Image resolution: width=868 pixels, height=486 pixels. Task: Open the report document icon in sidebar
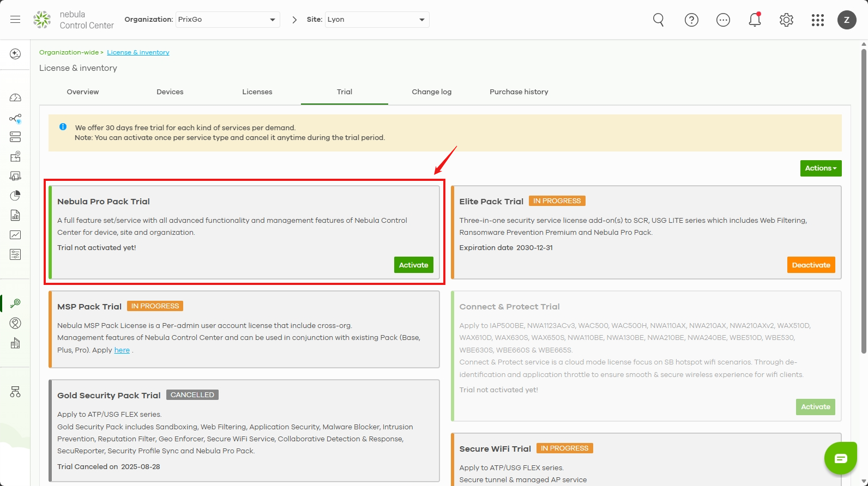click(15, 215)
